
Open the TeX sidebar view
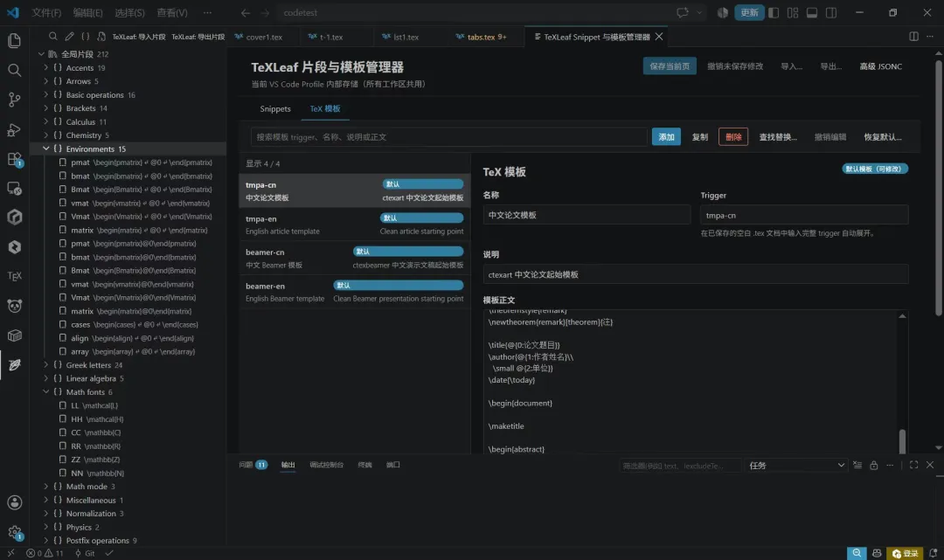(x=15, y=276)
